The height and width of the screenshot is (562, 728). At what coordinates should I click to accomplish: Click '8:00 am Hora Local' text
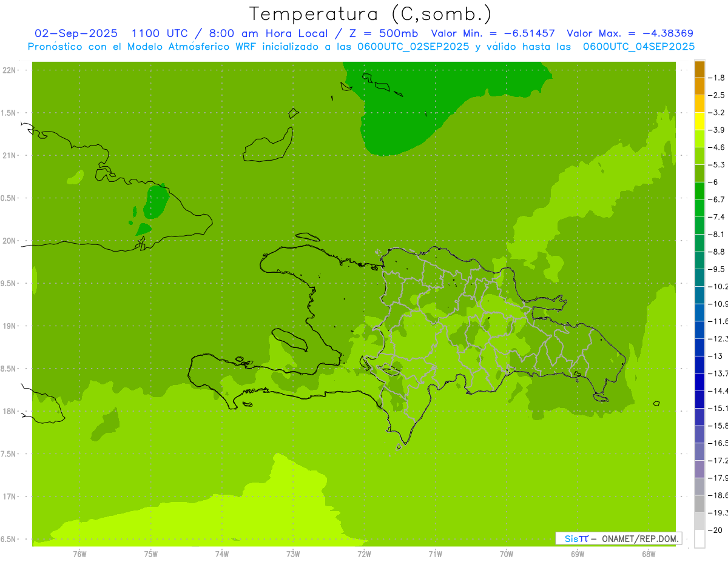tap(267, 33)
